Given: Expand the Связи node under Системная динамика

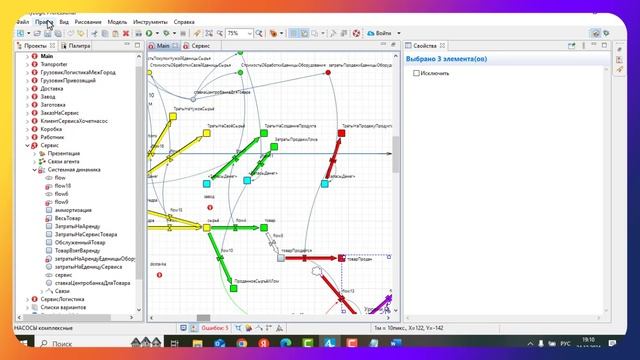Looking at the screenshot, I should [42, 291].
